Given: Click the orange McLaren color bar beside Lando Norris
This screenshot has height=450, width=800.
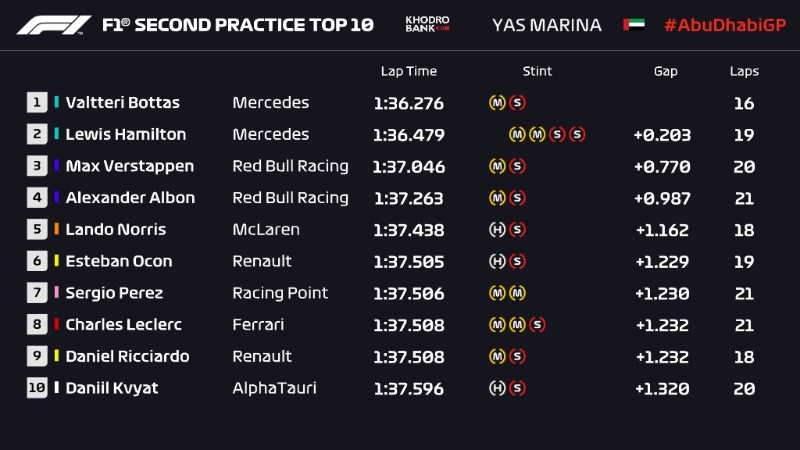Looking at the screenshot, I should pyautogui.click(x=57, y=230).
